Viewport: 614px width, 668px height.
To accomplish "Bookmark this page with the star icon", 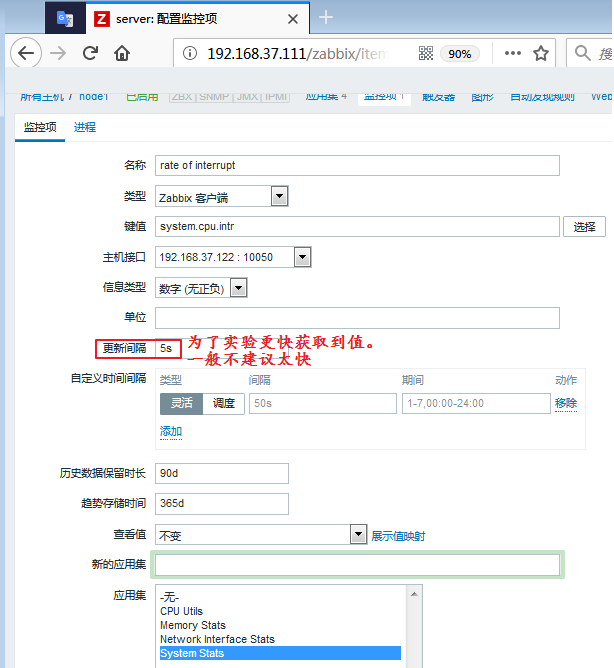I will [541, 54].
